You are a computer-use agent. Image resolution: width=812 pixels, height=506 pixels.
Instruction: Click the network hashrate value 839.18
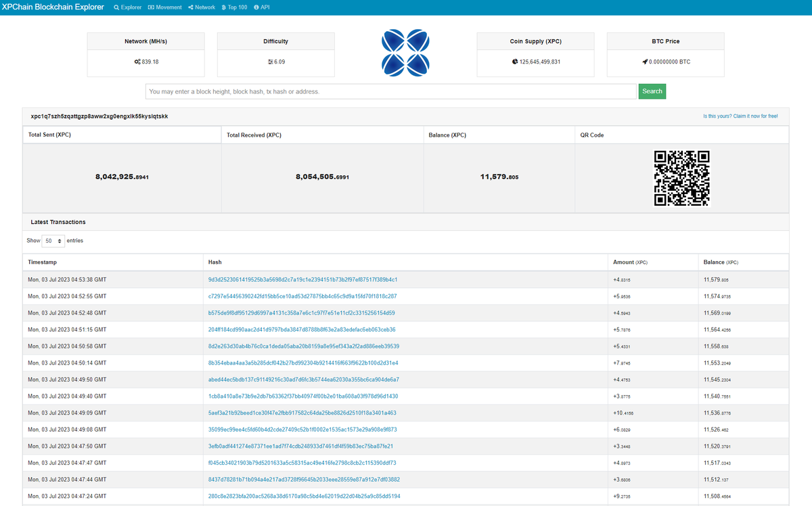pos(150,62)
